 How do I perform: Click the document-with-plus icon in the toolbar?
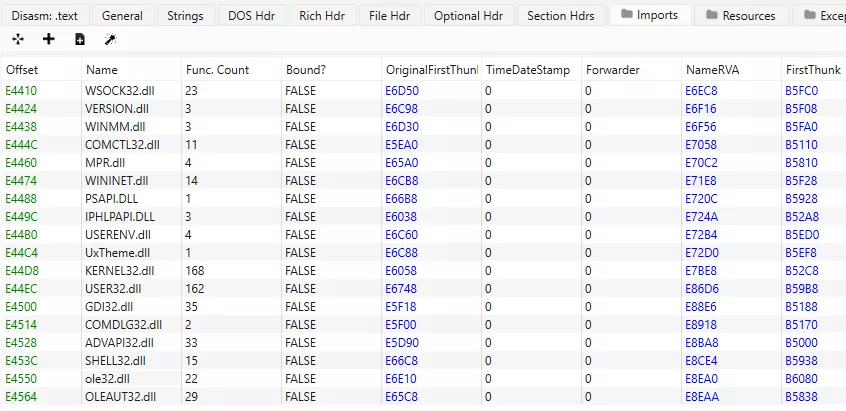(79, 39)
